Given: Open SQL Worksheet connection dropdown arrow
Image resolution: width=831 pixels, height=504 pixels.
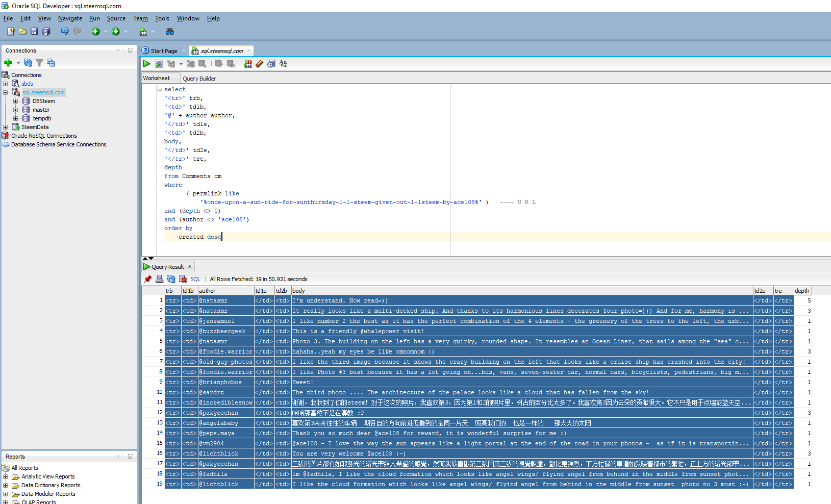Looking at the screenshot, I should coord(153,32).
